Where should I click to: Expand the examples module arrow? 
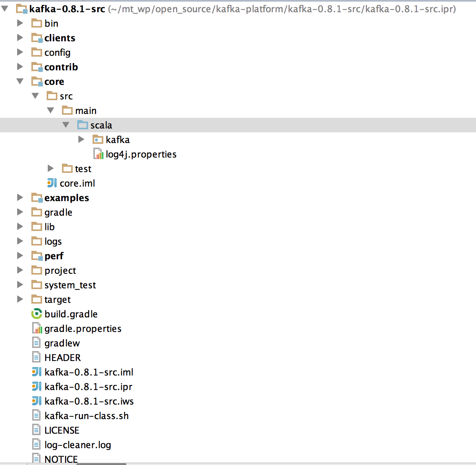point(20,197)
